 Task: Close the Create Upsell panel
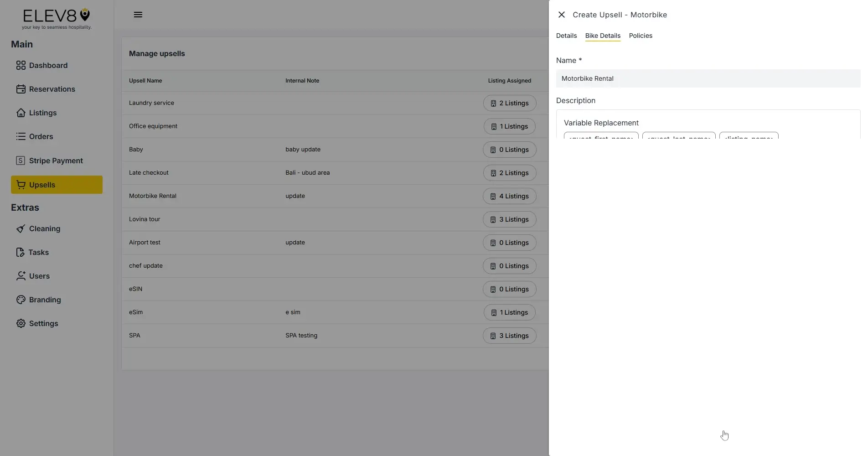click(561, 15)
